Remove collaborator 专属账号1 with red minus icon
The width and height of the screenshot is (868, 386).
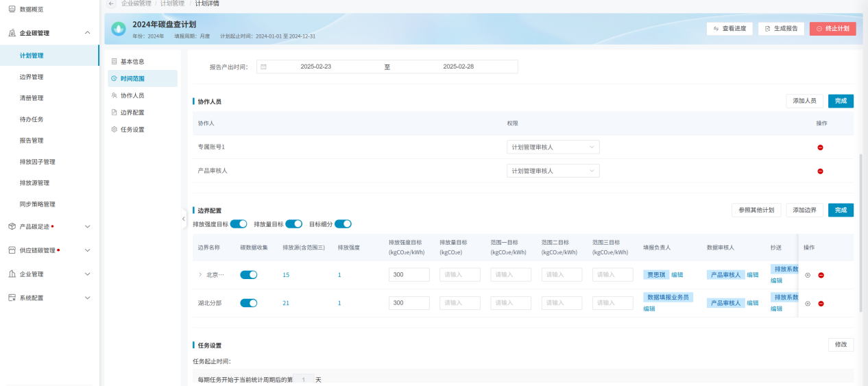[820, 147]
